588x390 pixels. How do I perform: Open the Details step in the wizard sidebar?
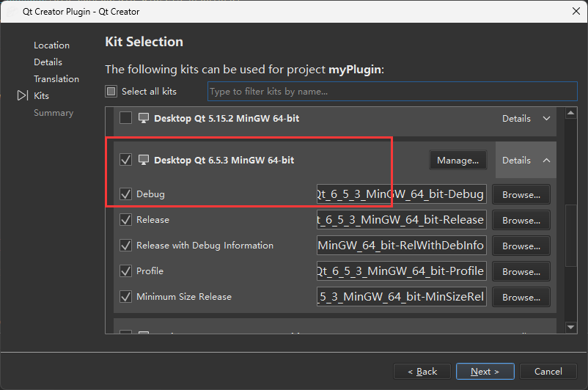point(48,62)
